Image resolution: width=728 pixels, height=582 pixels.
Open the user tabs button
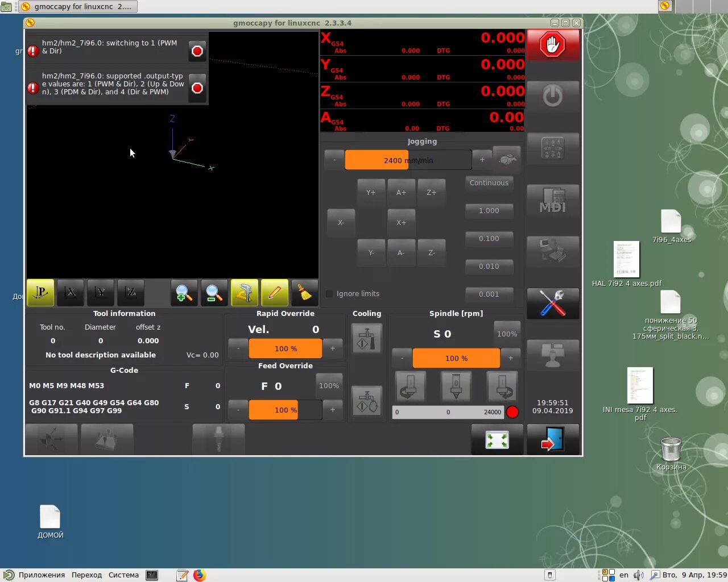[x=552, y=355]
